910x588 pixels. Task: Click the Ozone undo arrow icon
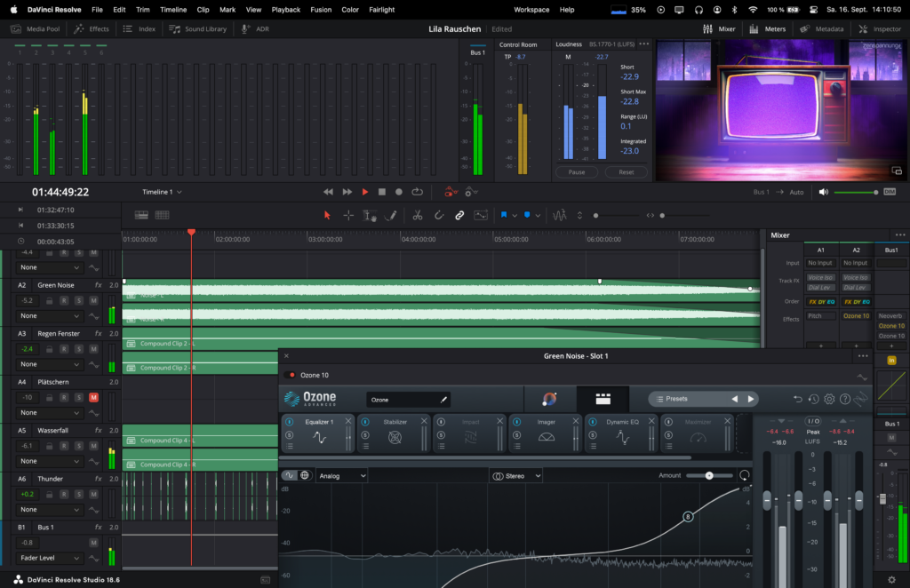tap(797, 399)
